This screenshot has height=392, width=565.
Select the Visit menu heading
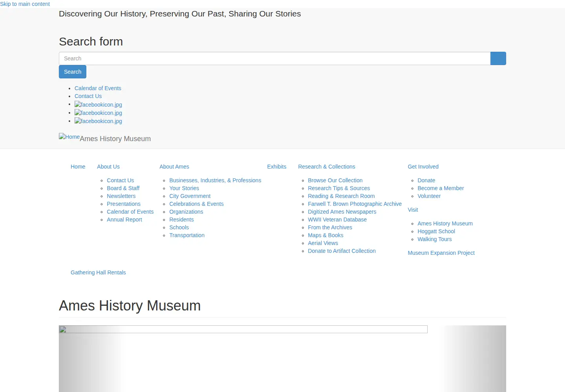[413, 210]
